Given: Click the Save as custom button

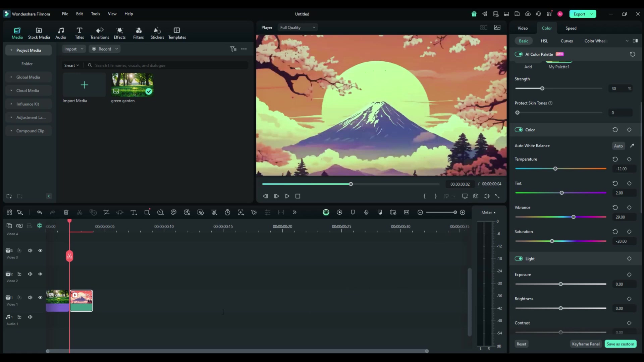Looking at the screenshot, I should coord(620,344).
